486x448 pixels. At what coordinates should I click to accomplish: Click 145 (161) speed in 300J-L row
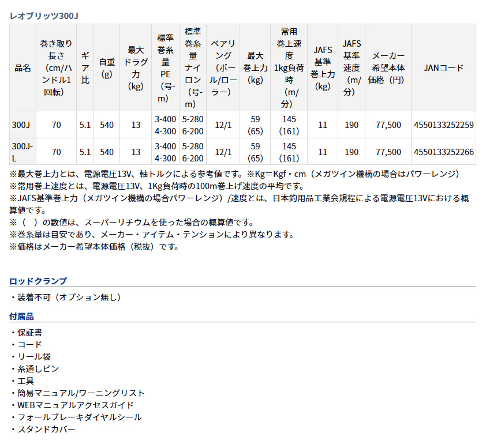click(x=289, y=152)
